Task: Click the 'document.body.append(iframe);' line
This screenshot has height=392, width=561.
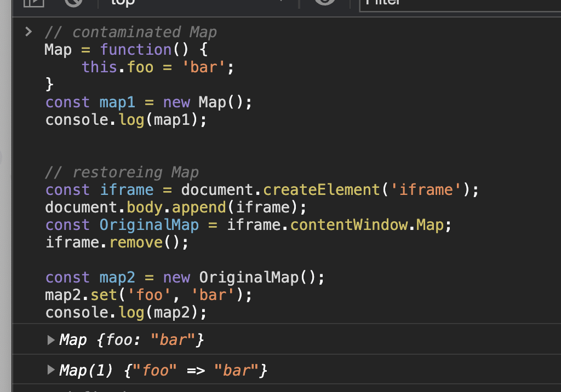Action: (176, 207)
